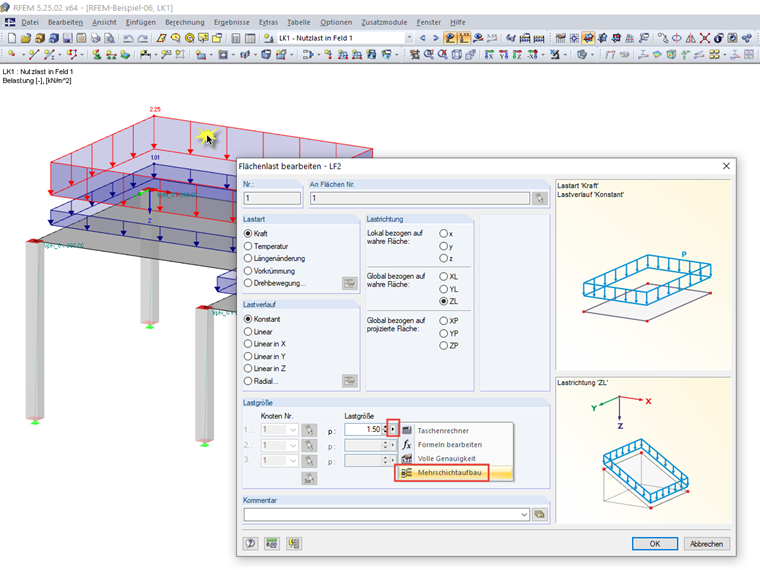Viewport: 760px width, 570px height.
Task: Click the Undo arrow icon
Action: (x=128, y=38)
